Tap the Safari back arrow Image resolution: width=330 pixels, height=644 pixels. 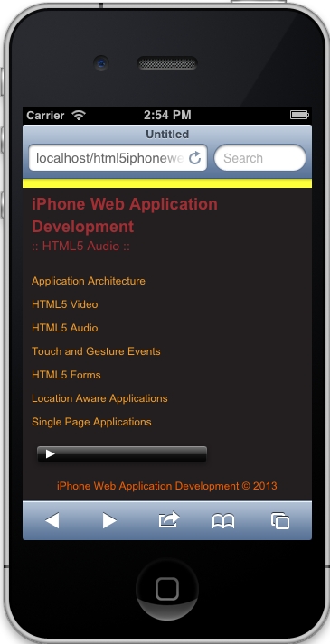point(52,520)
